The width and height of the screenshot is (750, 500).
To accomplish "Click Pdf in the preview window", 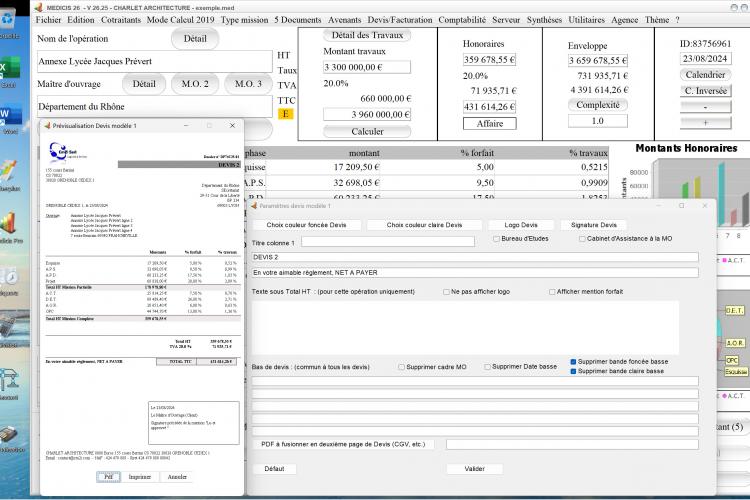I will coord(108,477).
